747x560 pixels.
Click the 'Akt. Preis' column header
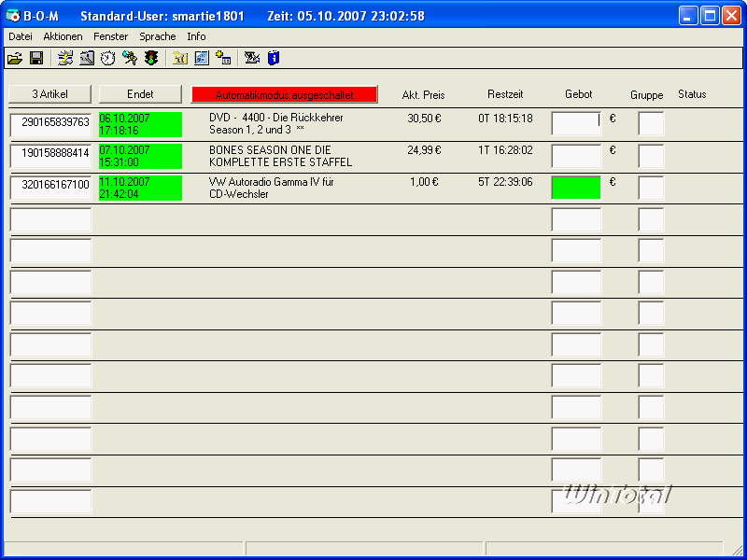[x=424, y=95]
